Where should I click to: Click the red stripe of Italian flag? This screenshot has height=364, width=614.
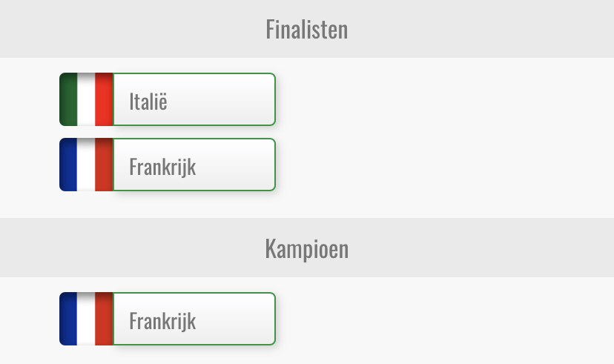coord(104,99)
